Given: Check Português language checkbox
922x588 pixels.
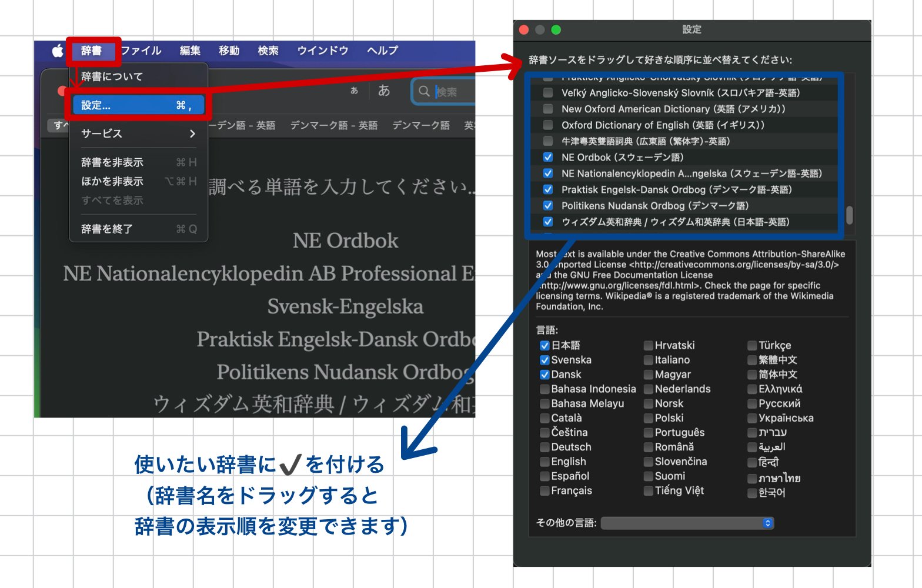Looking at the screenshot, I should click(x=649, y=433).
